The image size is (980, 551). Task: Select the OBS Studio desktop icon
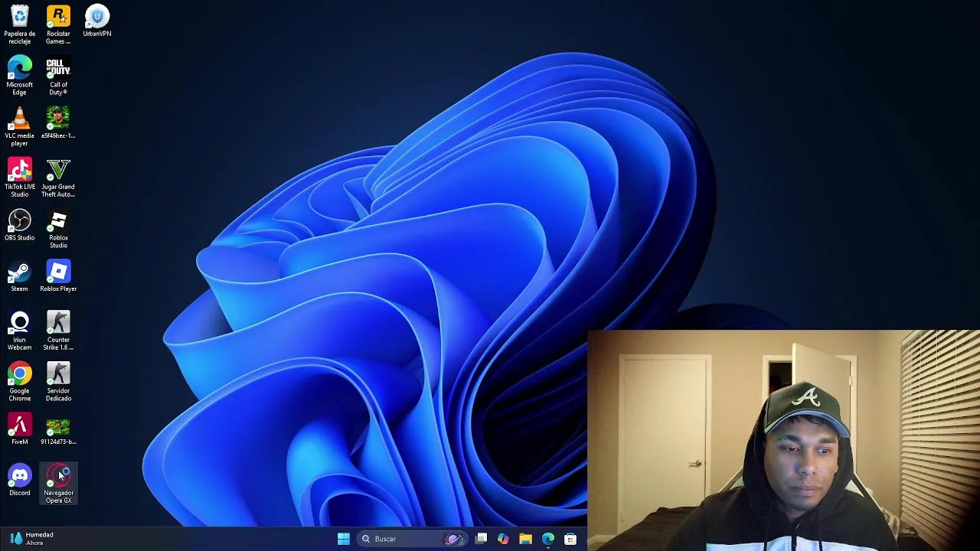point(19,225)
